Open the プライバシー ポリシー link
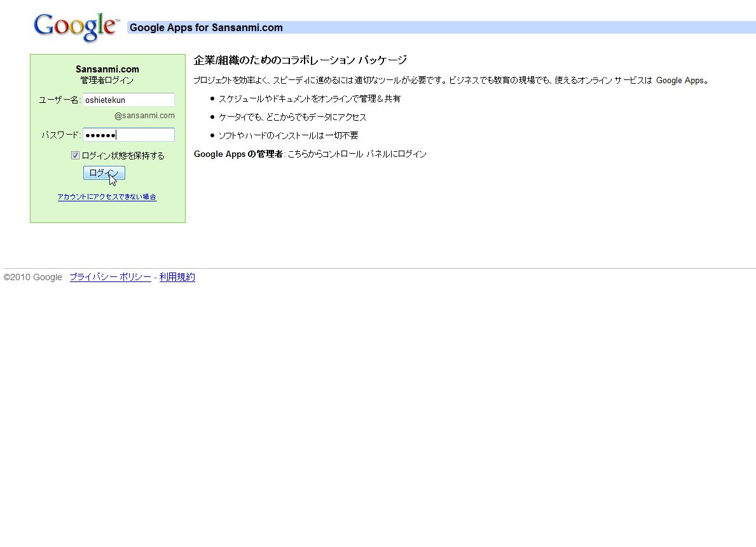756x547 pixels. [111, 277]
